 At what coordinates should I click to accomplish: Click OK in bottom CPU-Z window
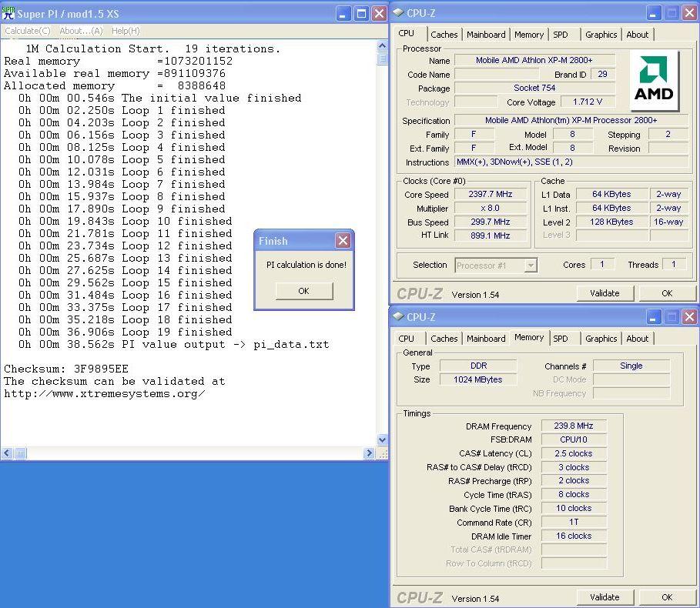tap(667, 597)
